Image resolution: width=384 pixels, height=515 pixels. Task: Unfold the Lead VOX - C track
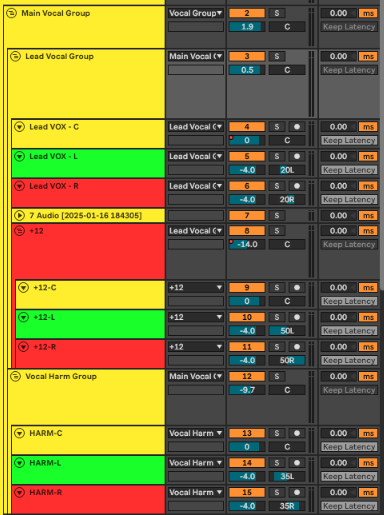click(x=19, y=127)
